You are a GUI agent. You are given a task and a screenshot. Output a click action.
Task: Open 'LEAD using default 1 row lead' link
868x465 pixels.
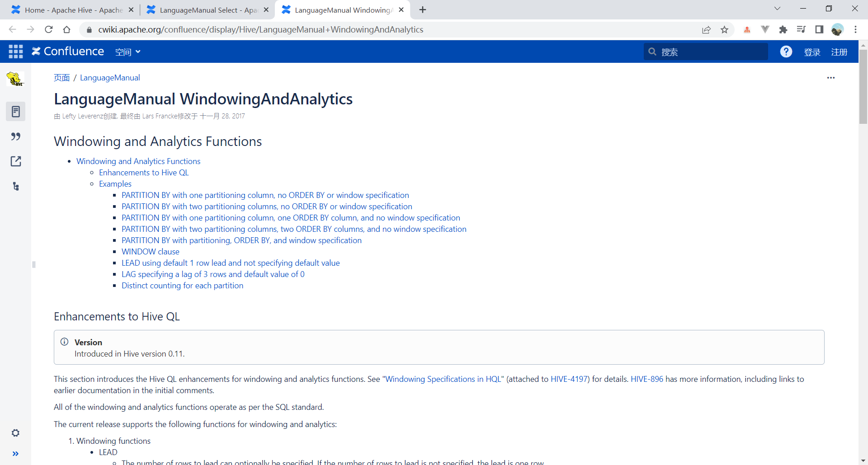231,263
